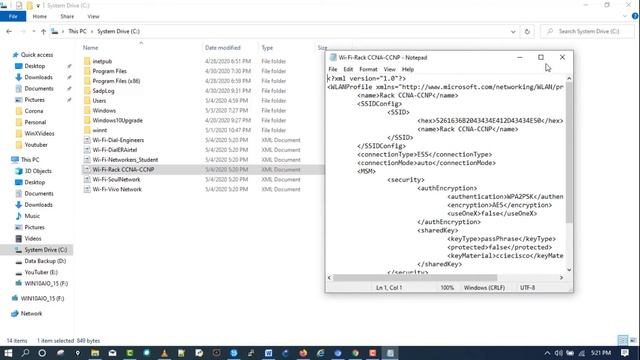Open Downloads under Quick access
Viewport: 640px width, 360px height.
coord(38,77)
